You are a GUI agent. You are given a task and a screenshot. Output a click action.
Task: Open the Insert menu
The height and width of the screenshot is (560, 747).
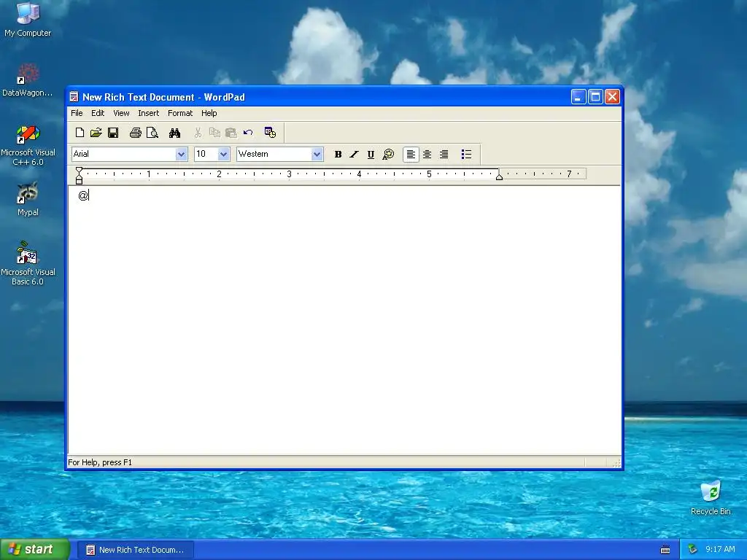pos(149,113)
